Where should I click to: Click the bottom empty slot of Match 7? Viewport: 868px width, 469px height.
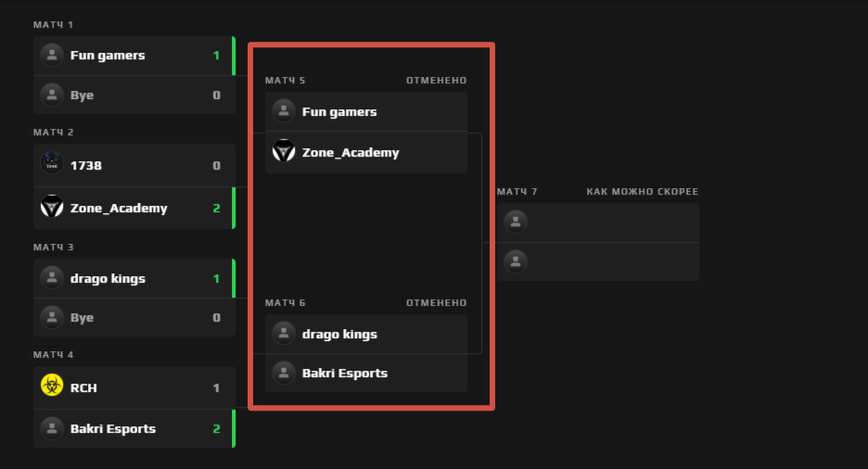598,261
